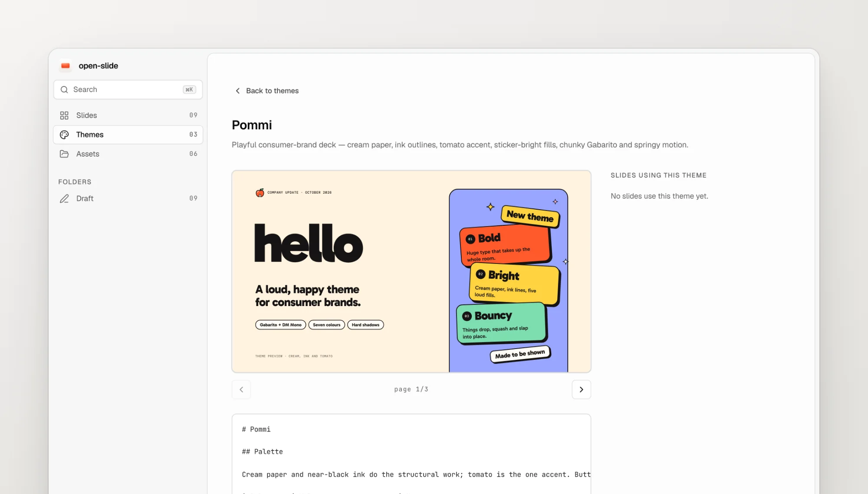Click the open-slide red logo icon
Viewport: 868px width, 494px height.
pyautogui.click(x=66, y=66)
